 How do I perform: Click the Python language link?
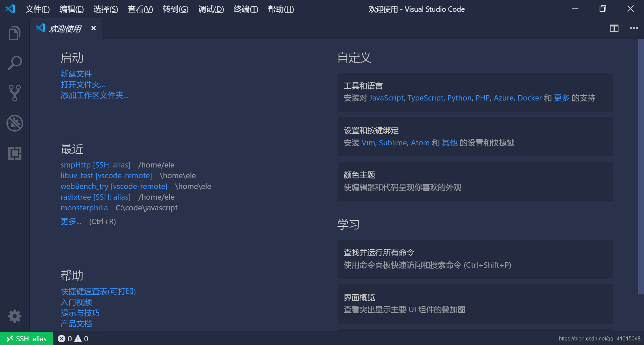pos(459,98)
